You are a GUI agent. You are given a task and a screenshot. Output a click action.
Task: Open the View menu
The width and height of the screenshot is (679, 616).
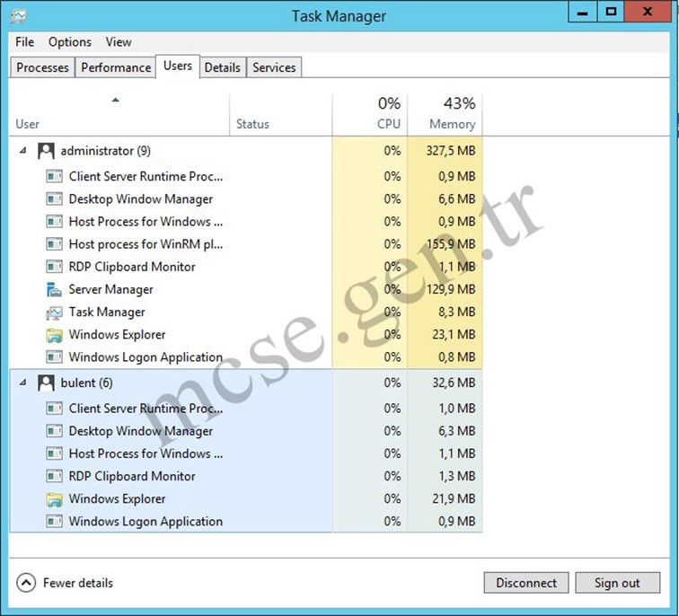tap(119, 42)
